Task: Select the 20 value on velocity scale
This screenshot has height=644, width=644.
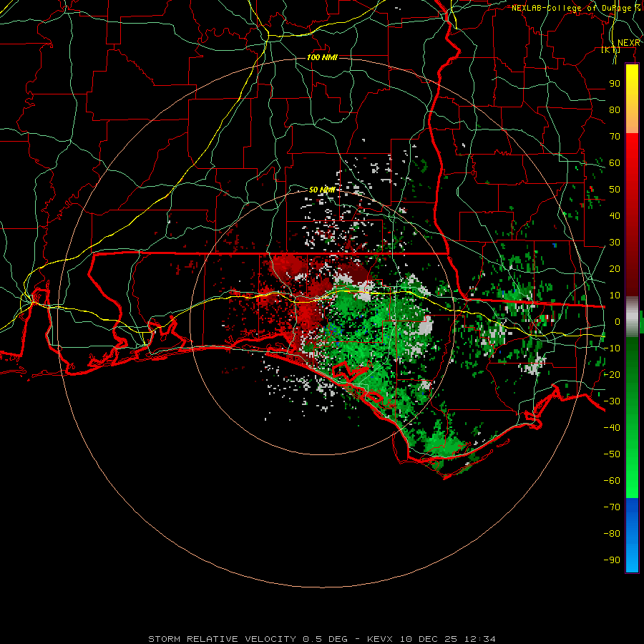Action: coord(615,269)
